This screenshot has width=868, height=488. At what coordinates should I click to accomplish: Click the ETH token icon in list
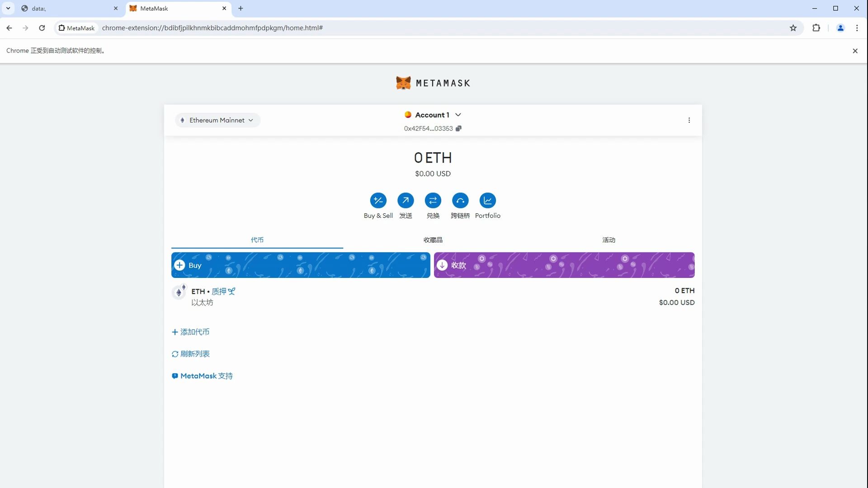(179, 292)
